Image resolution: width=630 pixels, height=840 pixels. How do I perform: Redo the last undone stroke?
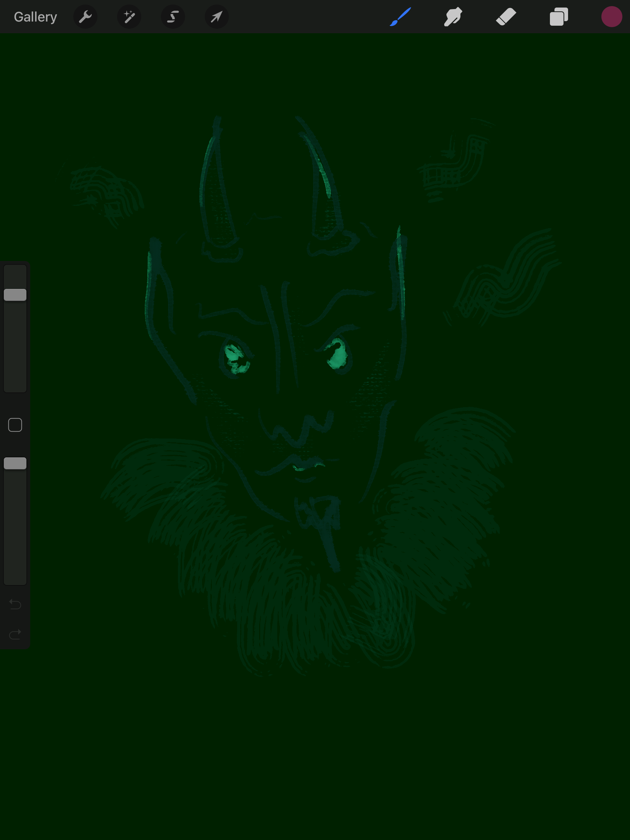coord(15,634)
